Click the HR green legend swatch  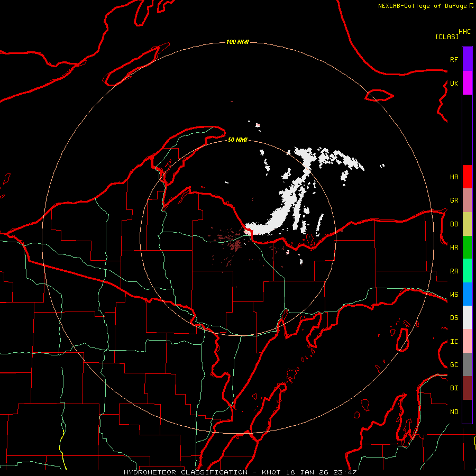(467, 247)
